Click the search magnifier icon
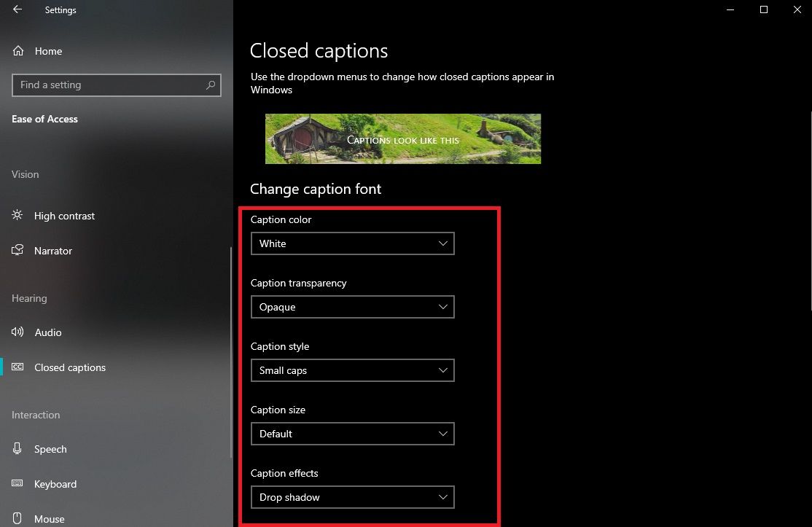812x527 pixels. tap(211, 85)
